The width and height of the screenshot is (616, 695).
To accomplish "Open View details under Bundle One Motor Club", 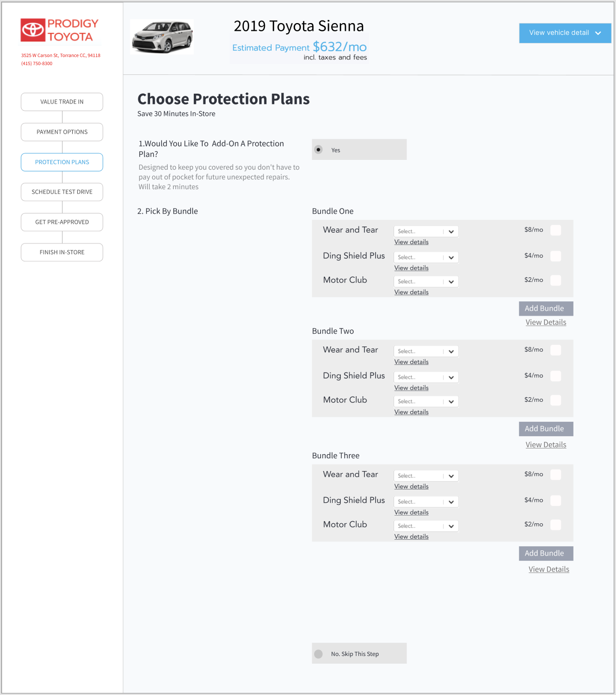I will (412, 292).
